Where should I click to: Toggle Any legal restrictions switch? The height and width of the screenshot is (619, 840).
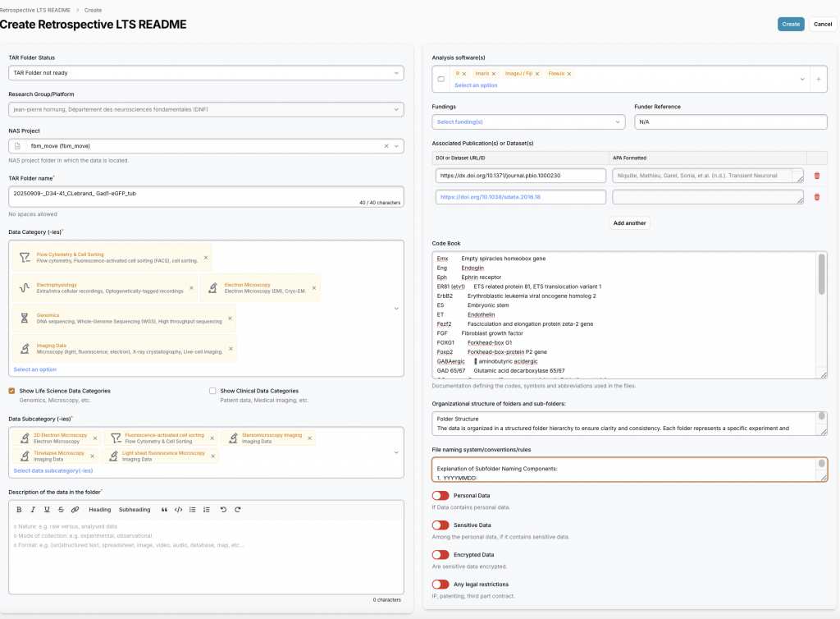(x=441, y=585)
